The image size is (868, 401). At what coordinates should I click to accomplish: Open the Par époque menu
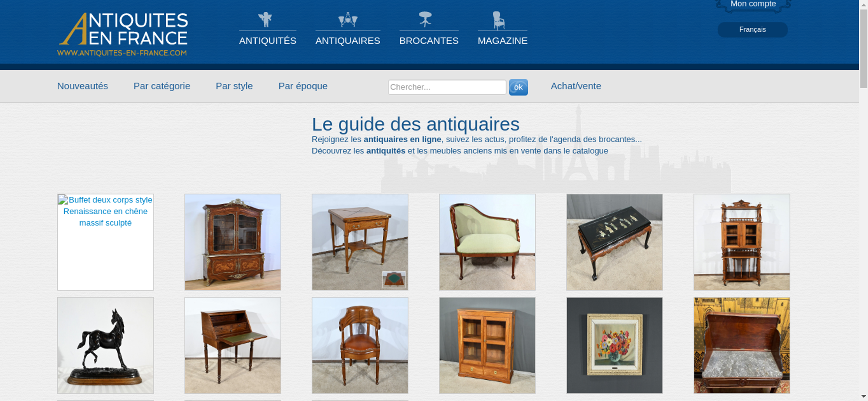[x=303, y=86]
